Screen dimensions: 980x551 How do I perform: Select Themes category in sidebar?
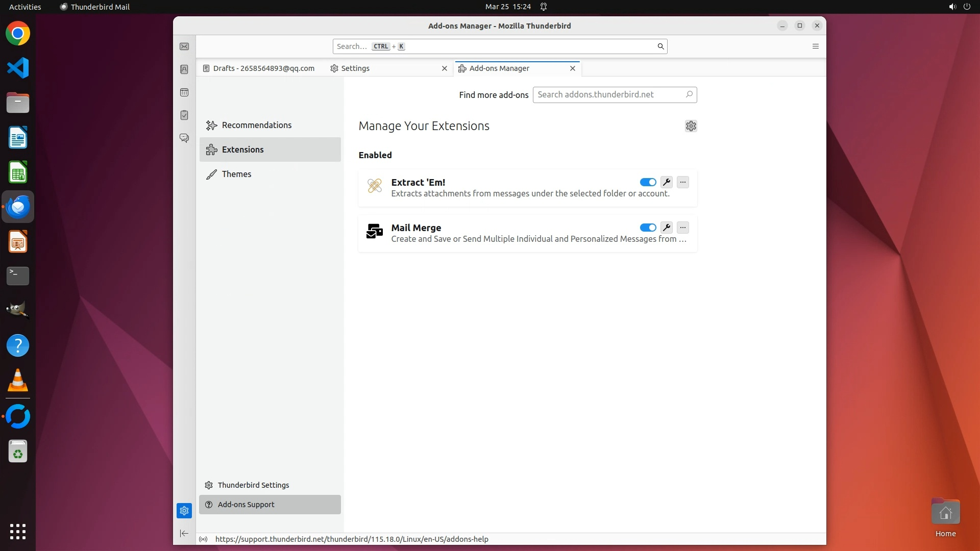236,174
